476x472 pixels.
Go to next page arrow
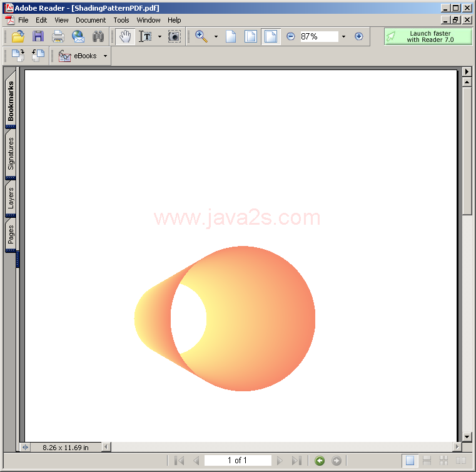[x=280, y=461]
